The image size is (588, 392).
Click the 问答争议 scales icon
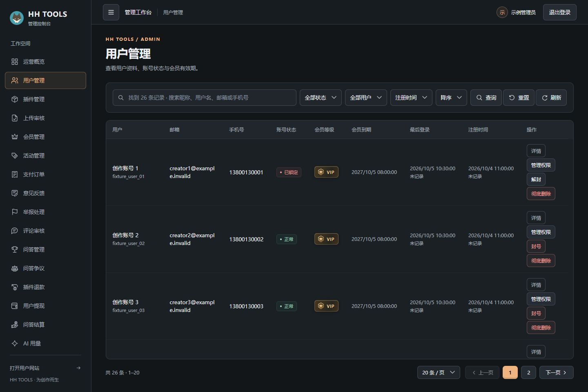pyautogui.click(x=15, y=268)
